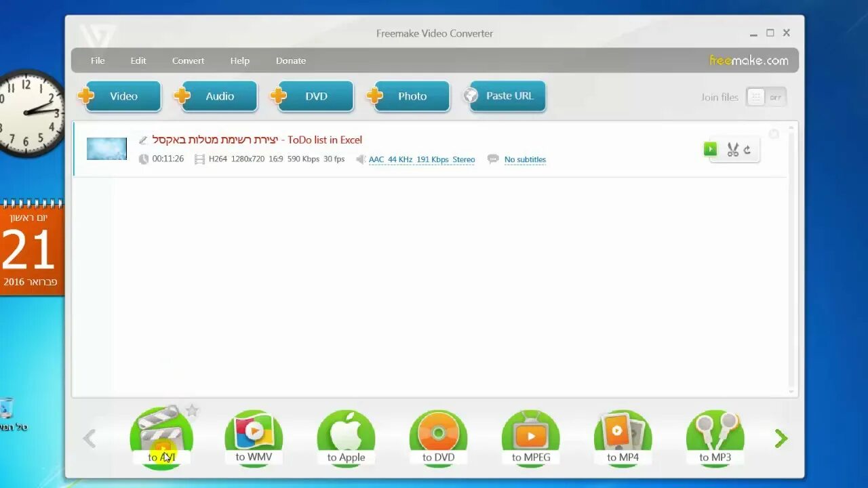Open the Convert menu
Screen dimensions: 868x488
tap(188, 60)
